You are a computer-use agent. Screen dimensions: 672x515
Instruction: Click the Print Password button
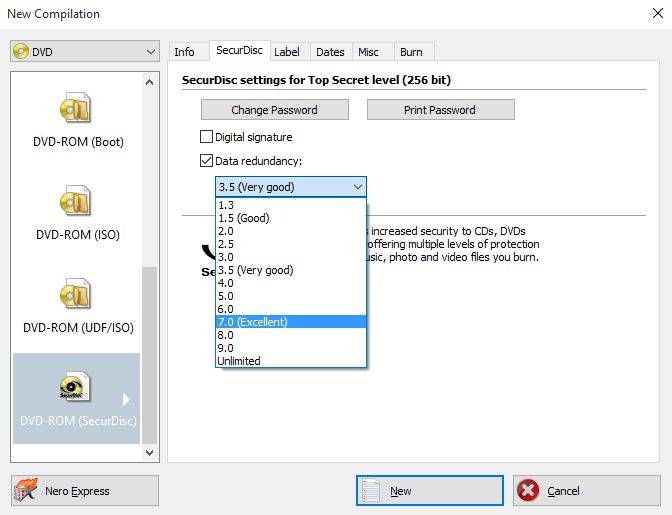tap(440, 110)
